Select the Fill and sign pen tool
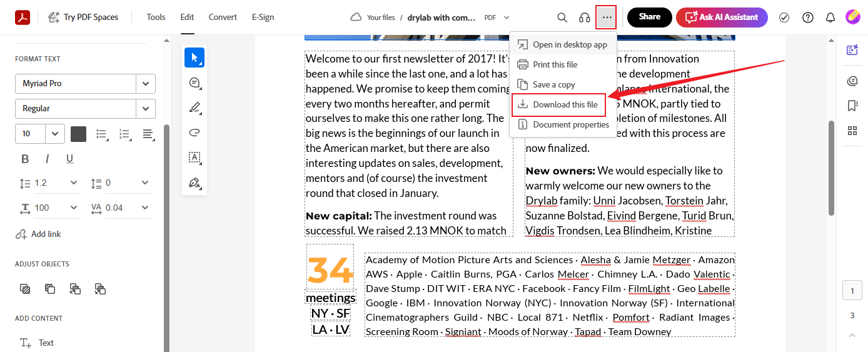Image resolution: width=868 pixels, height=352 pixels. (x=194, y=183)
